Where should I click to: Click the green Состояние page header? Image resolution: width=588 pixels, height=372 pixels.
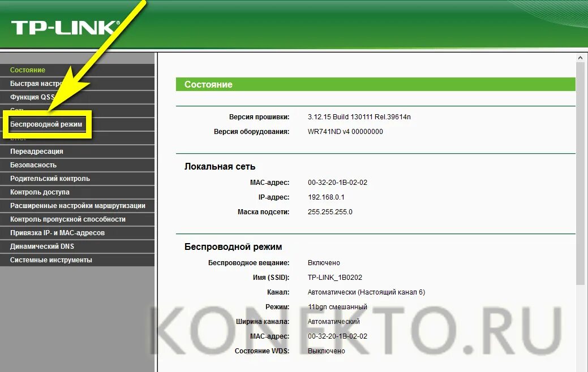(x=375, y=84)
